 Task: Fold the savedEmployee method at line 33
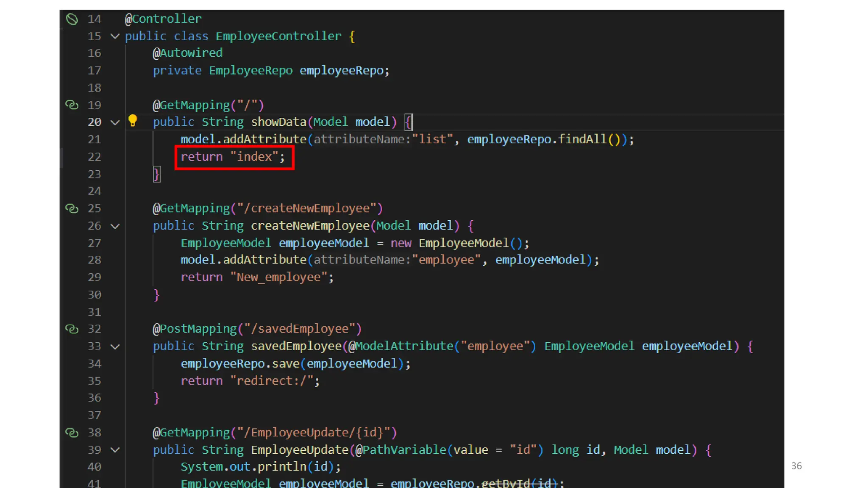[x=115, y=347]
